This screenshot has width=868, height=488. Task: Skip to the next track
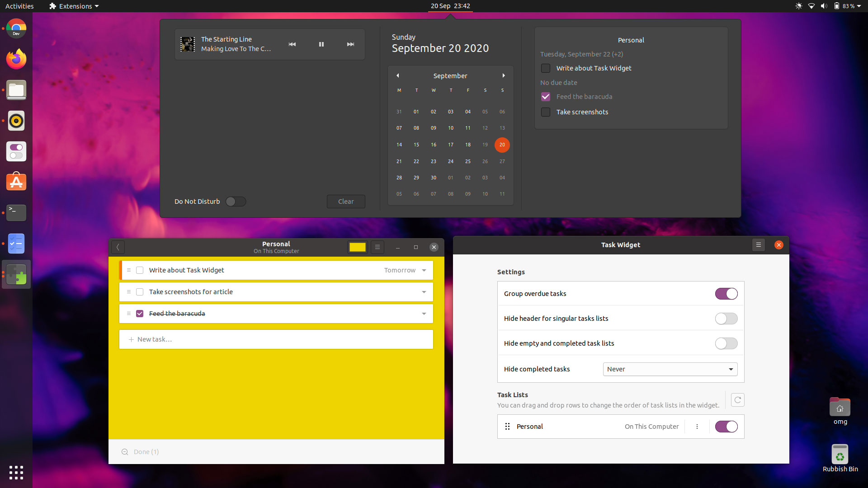(350, 44)
